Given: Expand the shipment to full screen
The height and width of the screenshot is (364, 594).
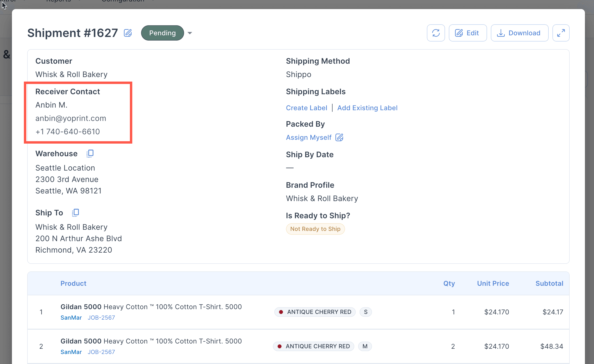Looking at the screenshot, I should click(x=561, y=33).
